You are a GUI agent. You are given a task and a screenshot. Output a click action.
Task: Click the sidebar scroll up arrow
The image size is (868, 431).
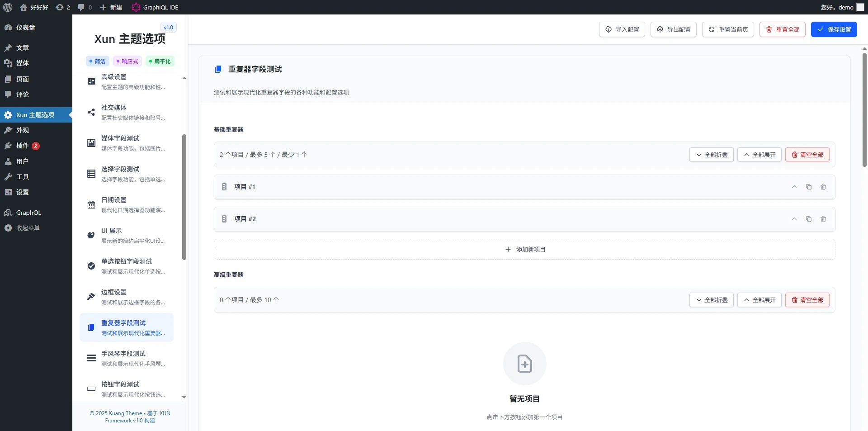[x=184, y=78]
